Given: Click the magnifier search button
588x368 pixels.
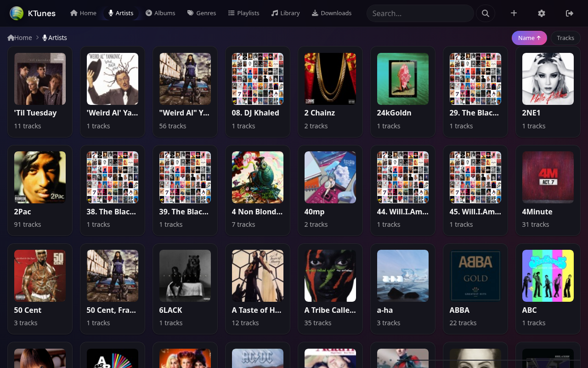Looking at the screenshot, I should [486, 13].
